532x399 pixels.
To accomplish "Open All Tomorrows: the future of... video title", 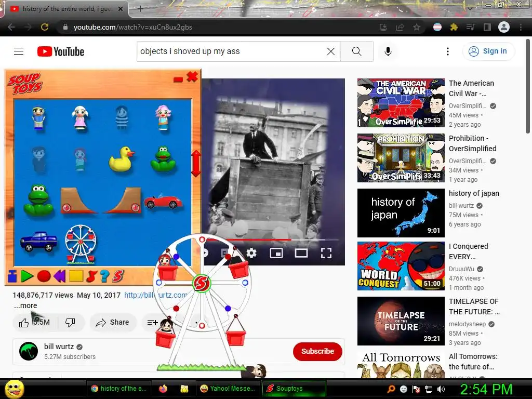I will pyautogui.click(x=473, y=362).
